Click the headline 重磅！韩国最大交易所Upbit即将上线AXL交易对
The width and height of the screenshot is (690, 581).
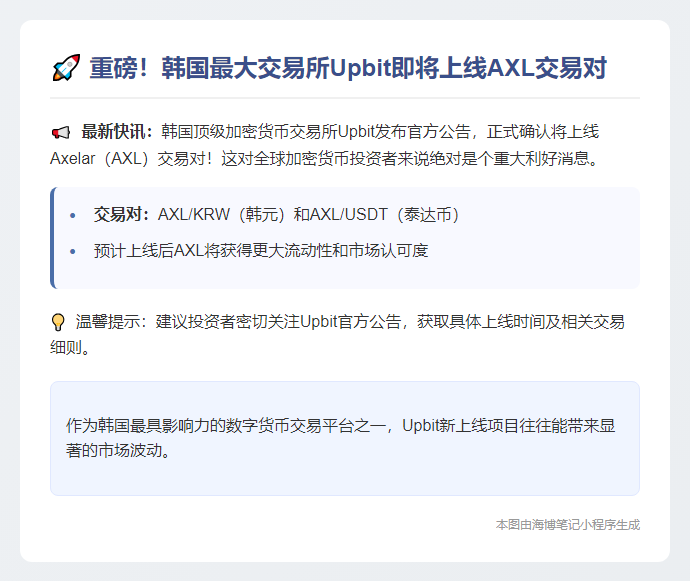pyautogui.click(x=348, y=68)
